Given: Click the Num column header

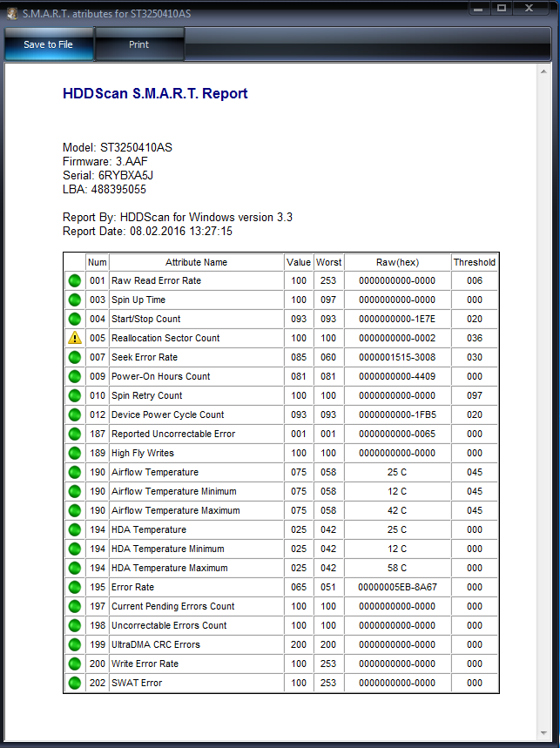Looking at the screenshot, I should point(98,262).
